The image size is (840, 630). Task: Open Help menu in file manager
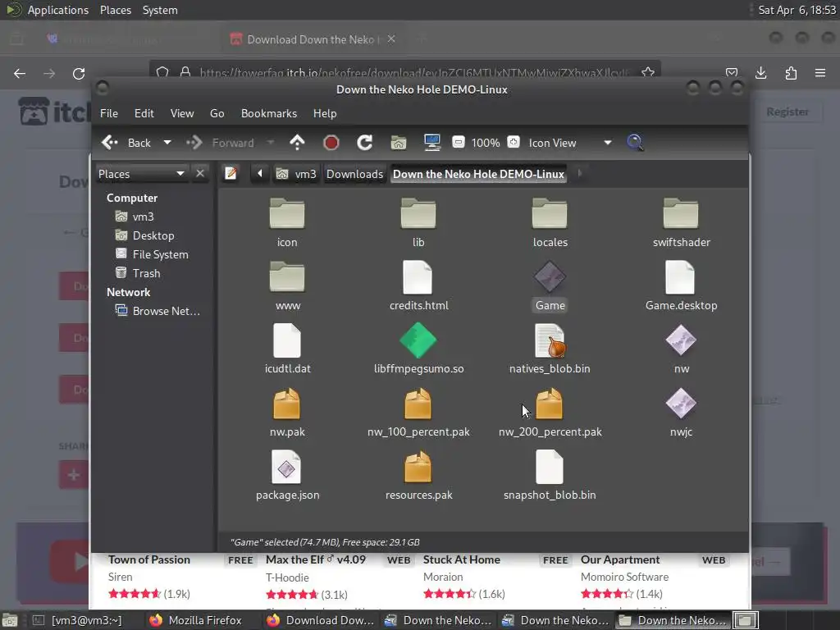325,113
